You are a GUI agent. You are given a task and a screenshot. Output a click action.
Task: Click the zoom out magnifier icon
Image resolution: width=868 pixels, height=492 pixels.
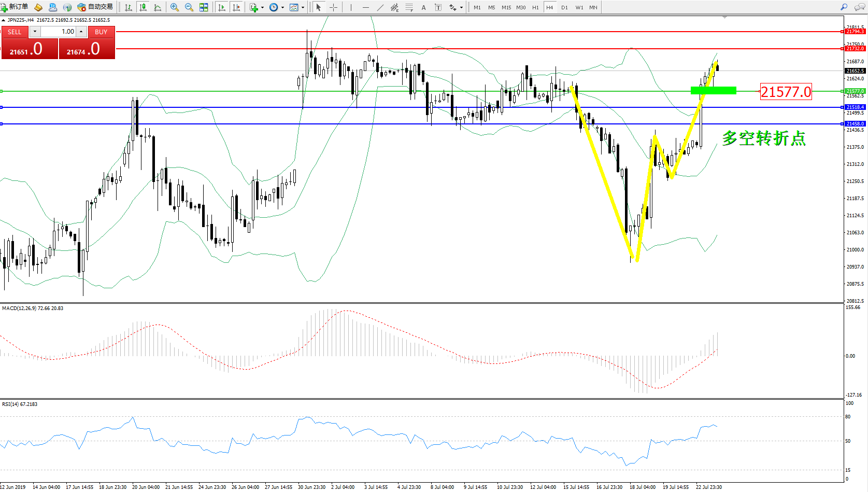pos(189,7)
